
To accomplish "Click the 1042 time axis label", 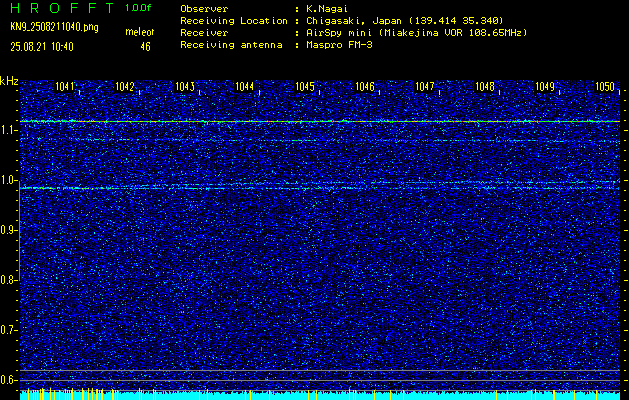I will (x=124, y=86).
